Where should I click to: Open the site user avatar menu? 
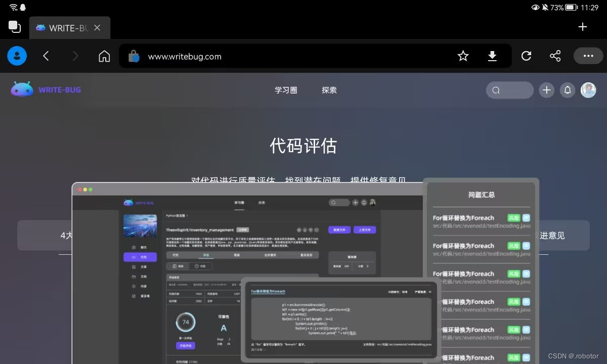(x=588, y=90)
